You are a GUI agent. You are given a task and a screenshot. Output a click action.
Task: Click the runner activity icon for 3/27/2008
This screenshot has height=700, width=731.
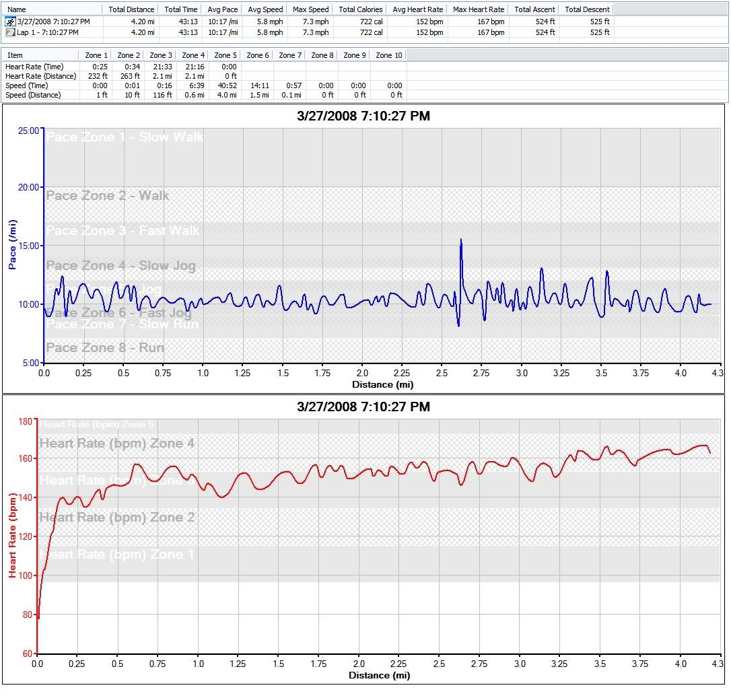10,22
